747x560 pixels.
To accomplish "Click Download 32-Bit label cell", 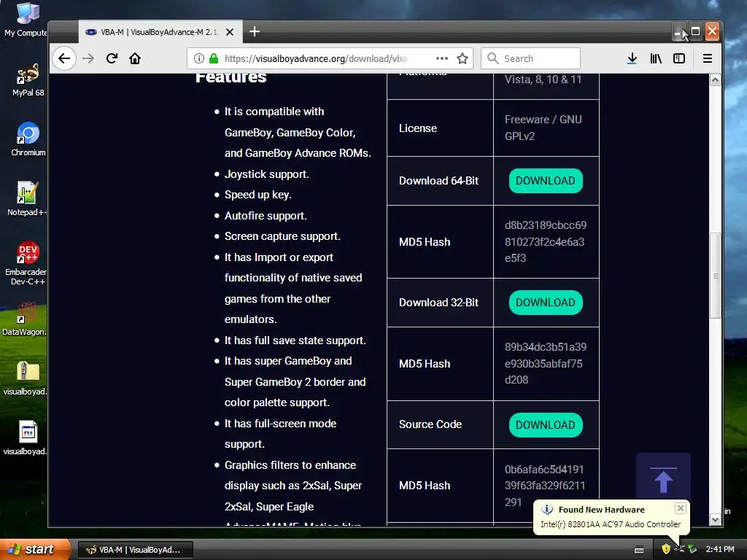I will 440,303.
